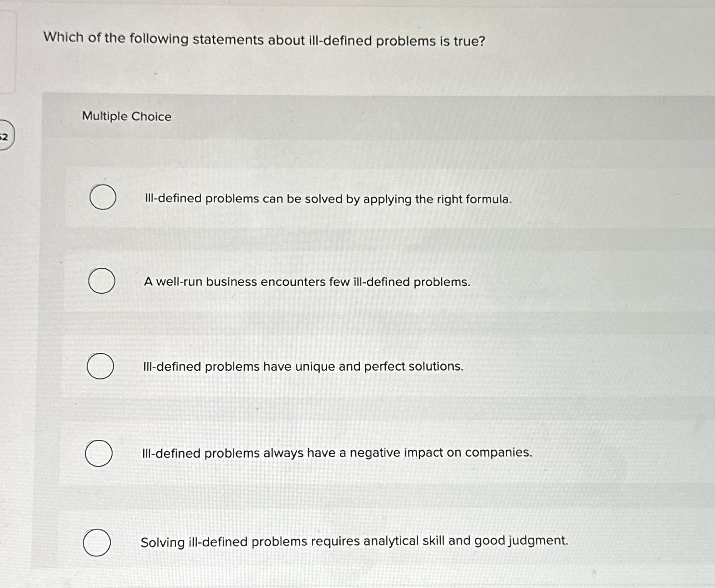Click the answer text about negative impact on companies
The image size is (715, 588).
tap(337, 452)
